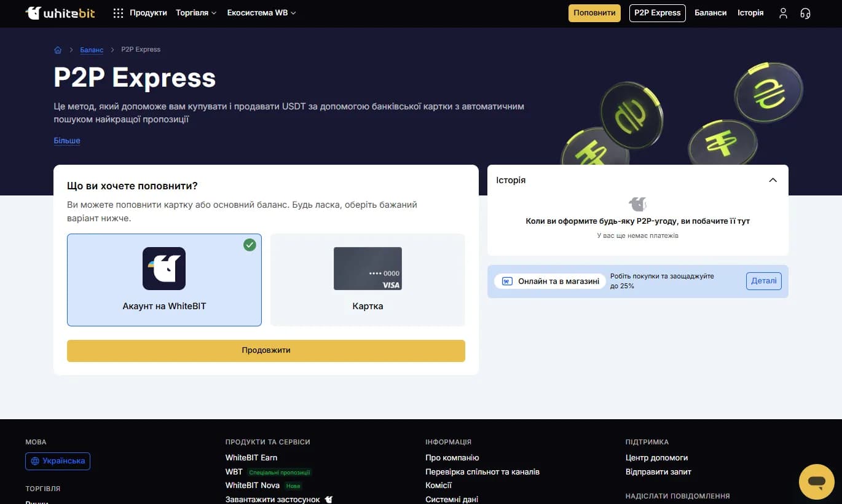Image resolution: width=842 pixels, height=504 pixels.
Task: Open the Центр допомоги link
Action: (x=656, y=458)
